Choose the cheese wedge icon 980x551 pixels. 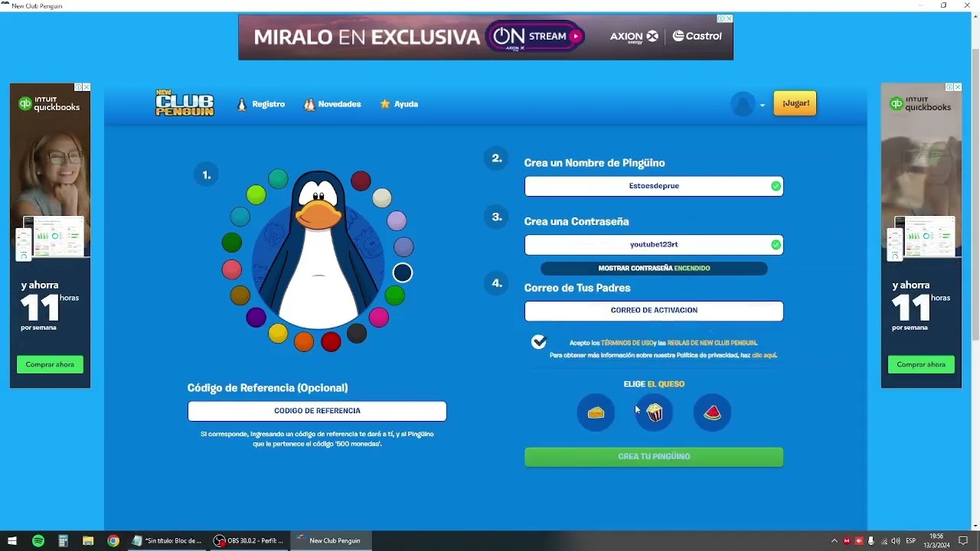pos(596,412)
